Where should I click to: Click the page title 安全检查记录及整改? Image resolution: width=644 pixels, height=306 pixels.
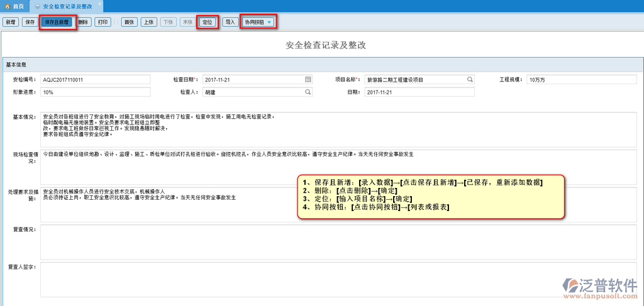[x=325, y=45]
